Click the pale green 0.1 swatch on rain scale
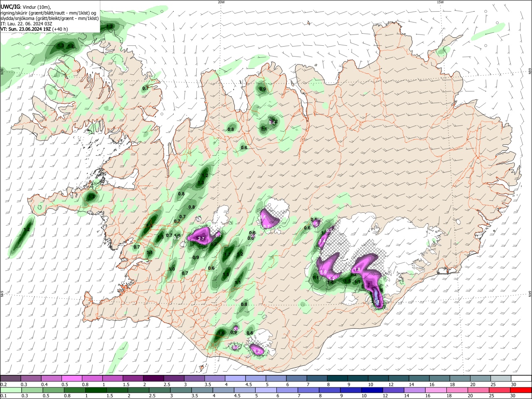This screenshot has height=399, width=532. (x=10, y=390)
